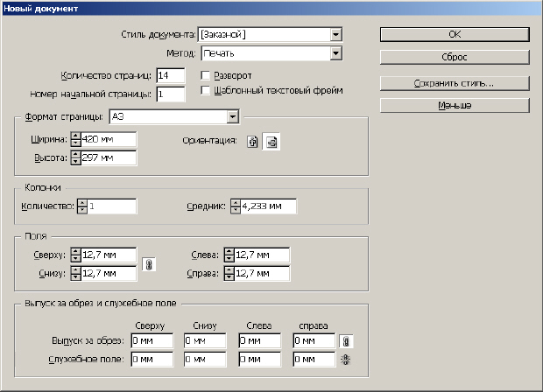
Task: Click the Высота spinner arrows
Action: click(x=75, y=158)
